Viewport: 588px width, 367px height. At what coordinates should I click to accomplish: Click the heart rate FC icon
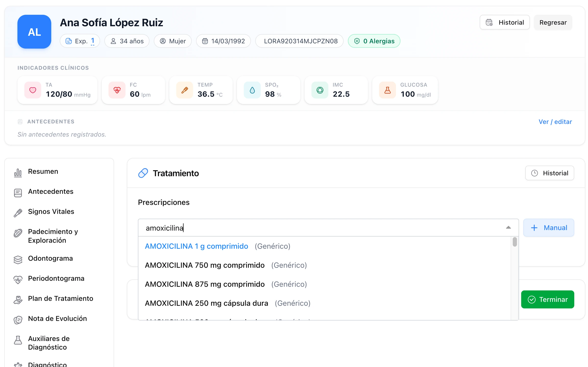(x=117, y=90)
